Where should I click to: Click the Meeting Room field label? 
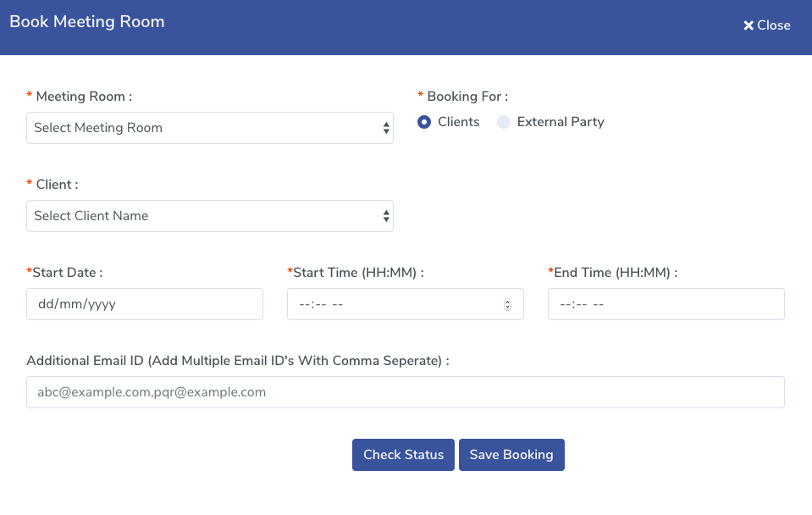point(84,97)
